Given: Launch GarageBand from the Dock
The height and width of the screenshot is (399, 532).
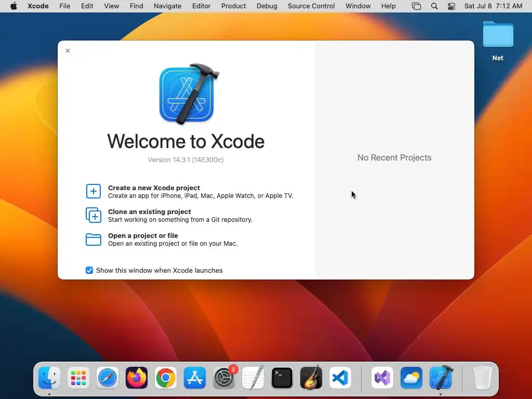Looking at the screenshot, I should (311, 378).
